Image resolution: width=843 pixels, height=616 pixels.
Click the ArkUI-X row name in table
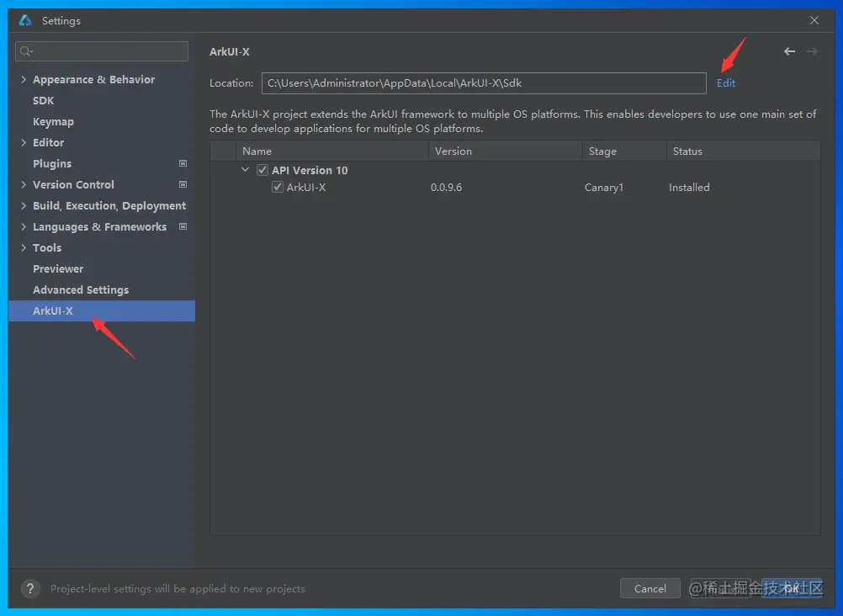coord(306,187)
